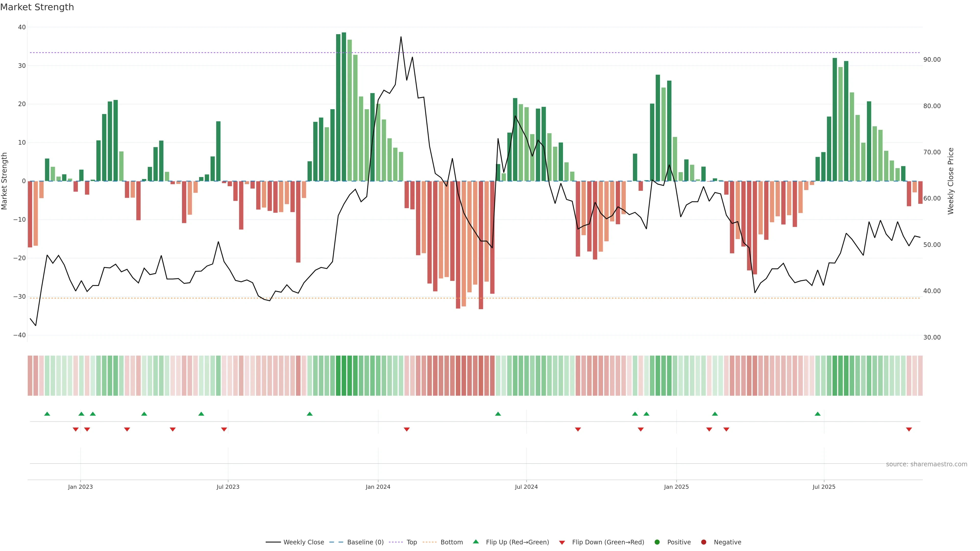The image size is (980, 551).
Task: Click the Market Strength chart title
Action: (37, 7)
